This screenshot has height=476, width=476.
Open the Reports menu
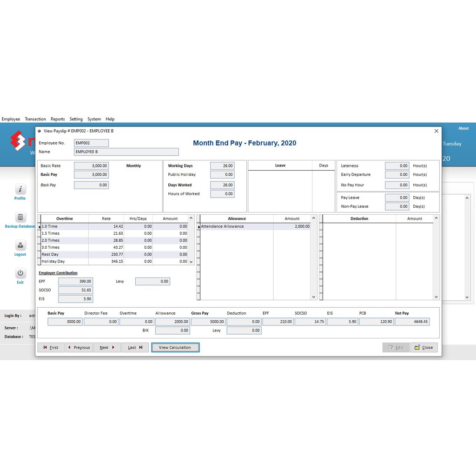point(58,119)
